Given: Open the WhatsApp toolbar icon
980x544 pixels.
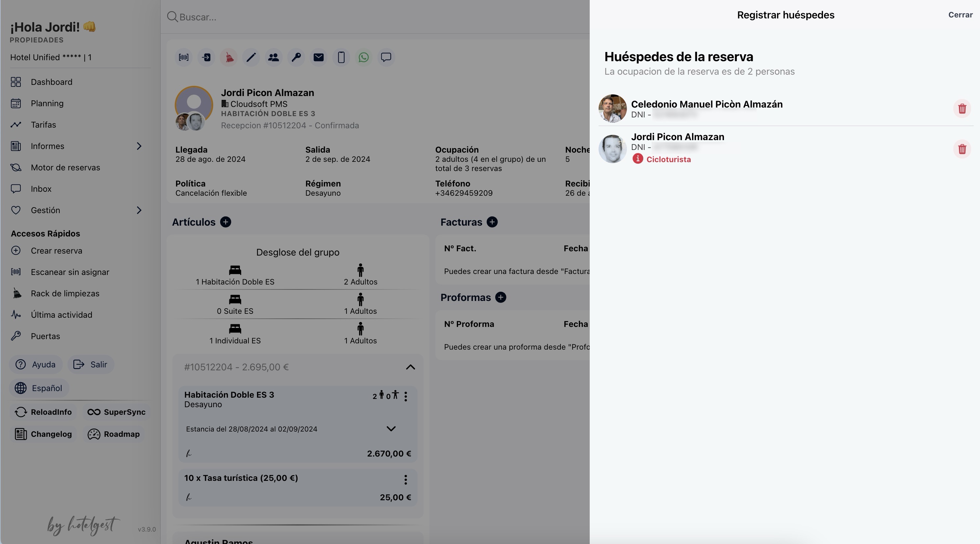Looking at the screenshot, I should [363, 58].
